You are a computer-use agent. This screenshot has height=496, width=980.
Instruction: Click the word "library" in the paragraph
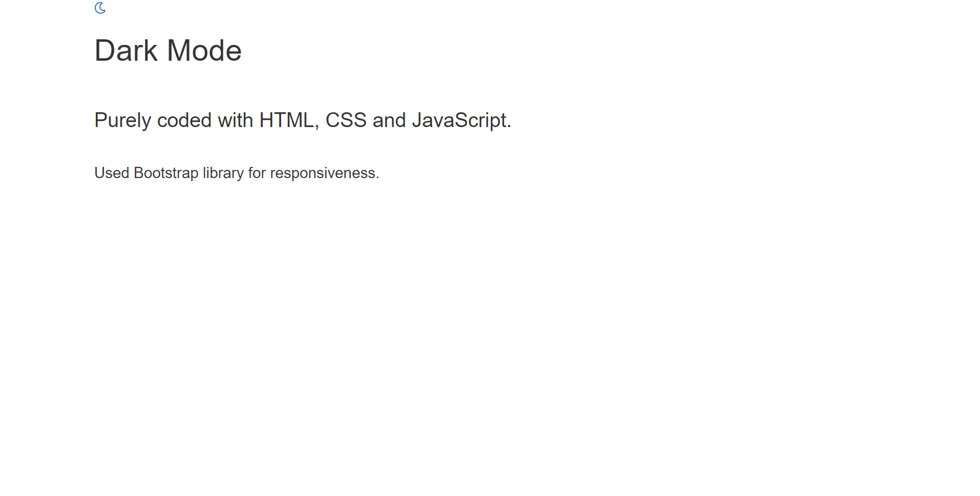point(223,173)
